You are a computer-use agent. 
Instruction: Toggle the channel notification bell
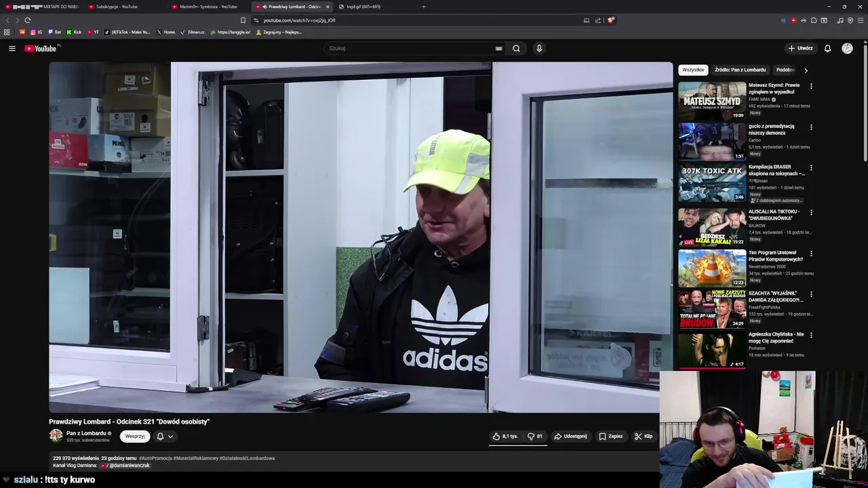click(x=160, y=436)
